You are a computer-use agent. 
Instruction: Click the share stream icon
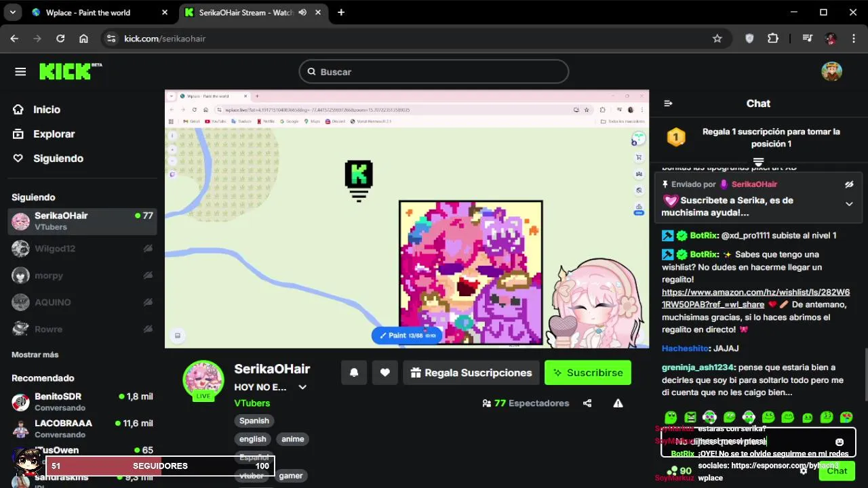587,403
